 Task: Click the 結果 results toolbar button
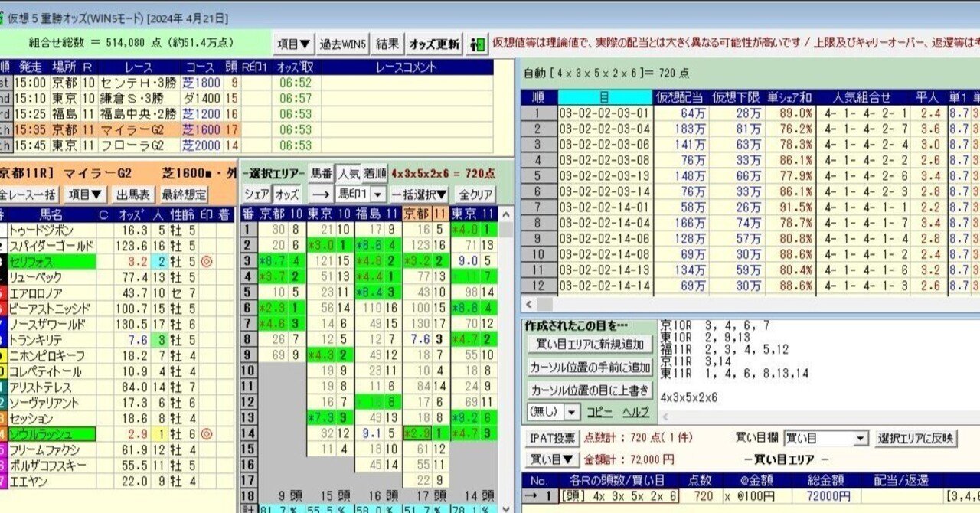(x=387, y=44)
